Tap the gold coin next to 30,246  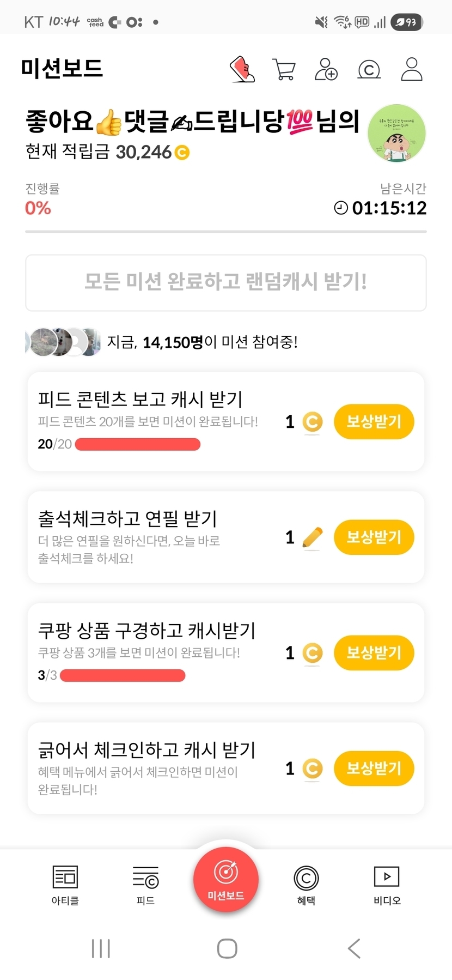pos(182,153)
